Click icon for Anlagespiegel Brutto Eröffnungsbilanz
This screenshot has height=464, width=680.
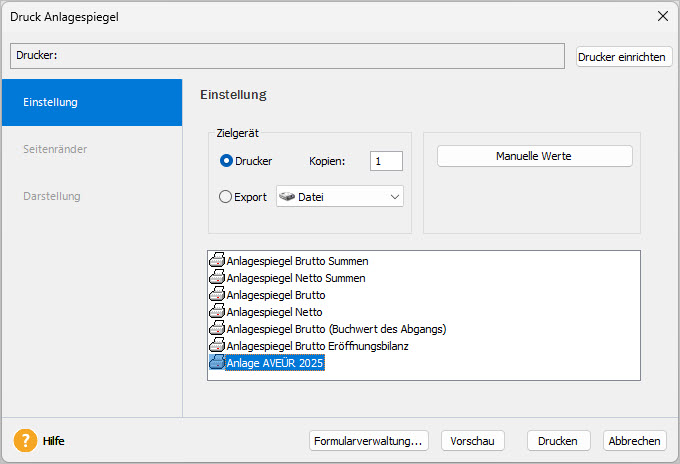pyautogui.click(x=216, y=346)
